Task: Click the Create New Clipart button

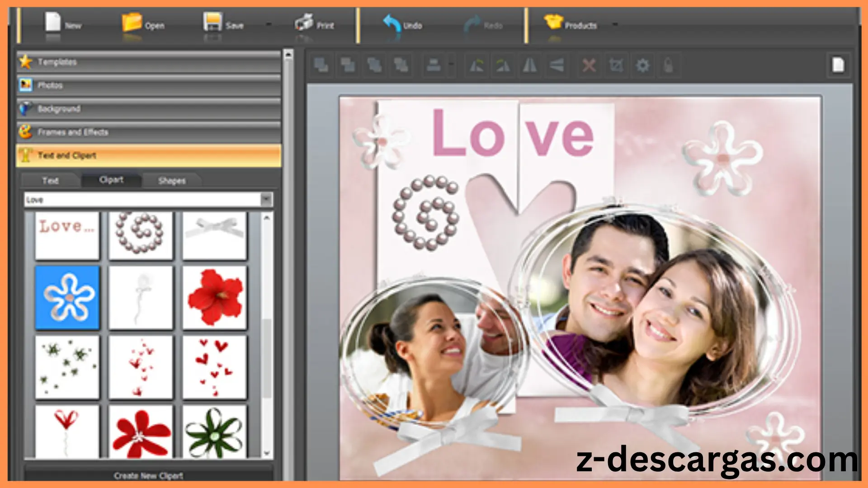Action: [x=149, y=475]
